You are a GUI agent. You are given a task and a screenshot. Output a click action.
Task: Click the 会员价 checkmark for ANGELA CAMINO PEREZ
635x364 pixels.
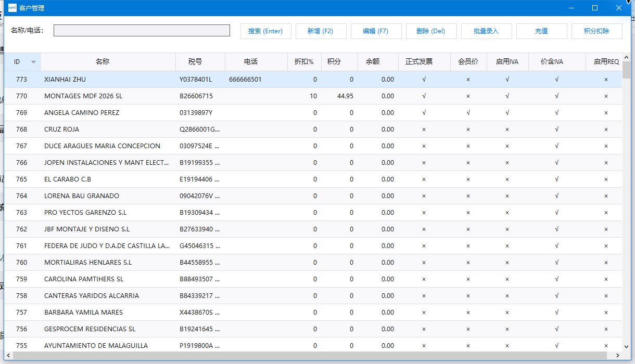[x=468, y=113]
